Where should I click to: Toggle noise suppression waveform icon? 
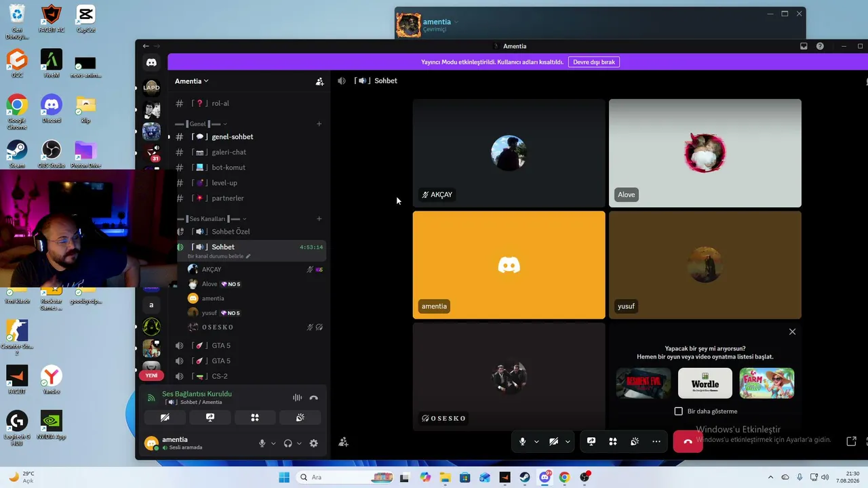coord(297,398)
